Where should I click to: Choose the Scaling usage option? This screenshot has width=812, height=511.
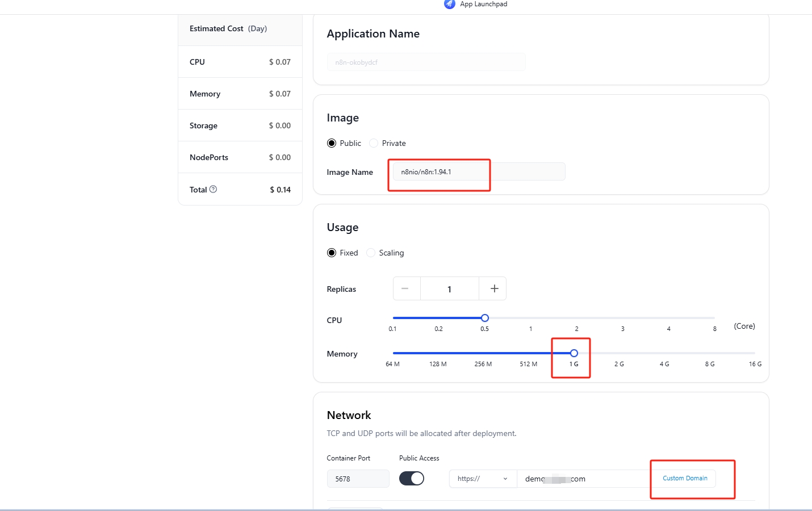pyautogui.click(x=371, y=253)
